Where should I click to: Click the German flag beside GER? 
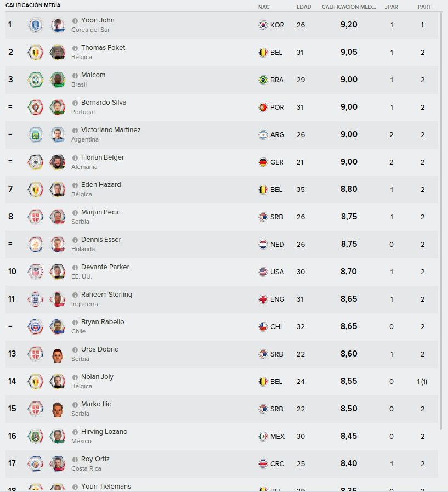point(263,162)
